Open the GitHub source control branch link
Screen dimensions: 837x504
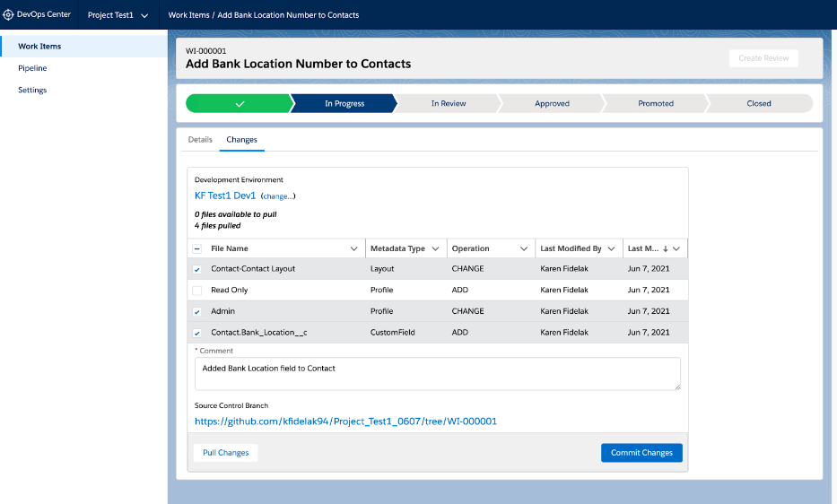(x=345, y=421)
